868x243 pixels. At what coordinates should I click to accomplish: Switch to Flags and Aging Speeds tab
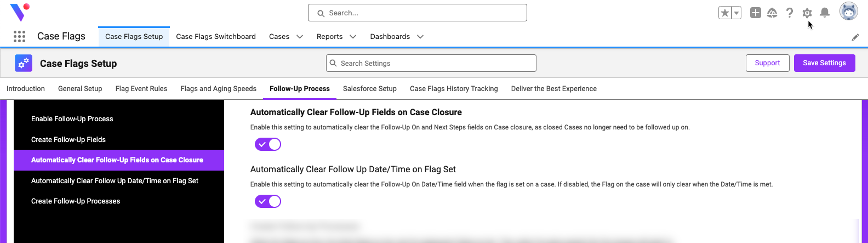(x=219, y=89)
